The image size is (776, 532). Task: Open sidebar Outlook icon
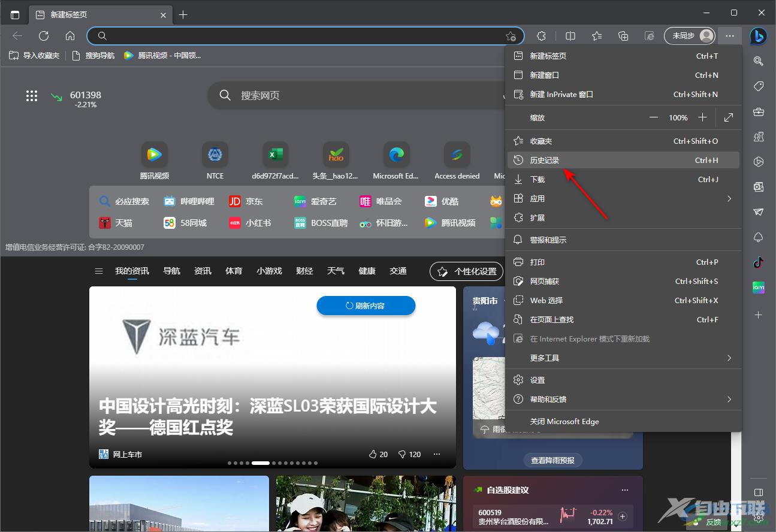tap(759, 187)
